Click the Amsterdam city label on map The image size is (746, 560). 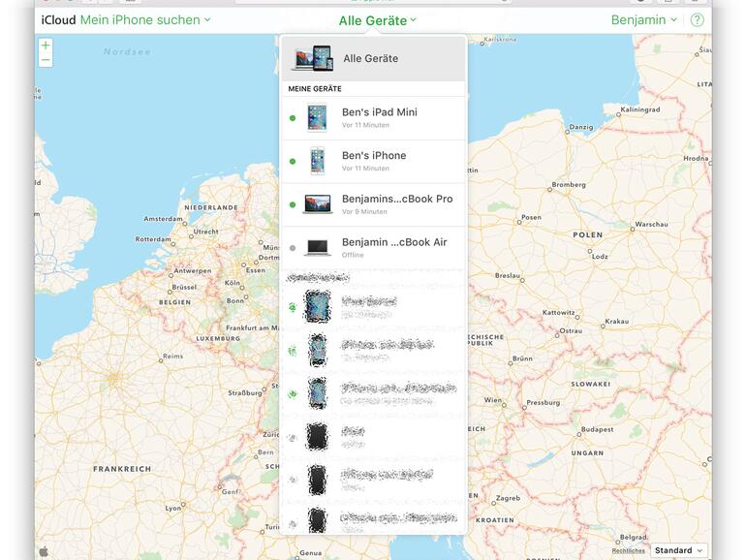[x=163, y=219]
